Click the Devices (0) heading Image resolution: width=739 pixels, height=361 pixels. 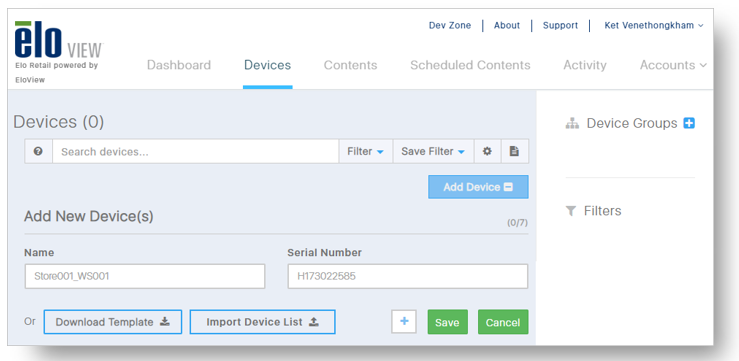coord(58,122)
